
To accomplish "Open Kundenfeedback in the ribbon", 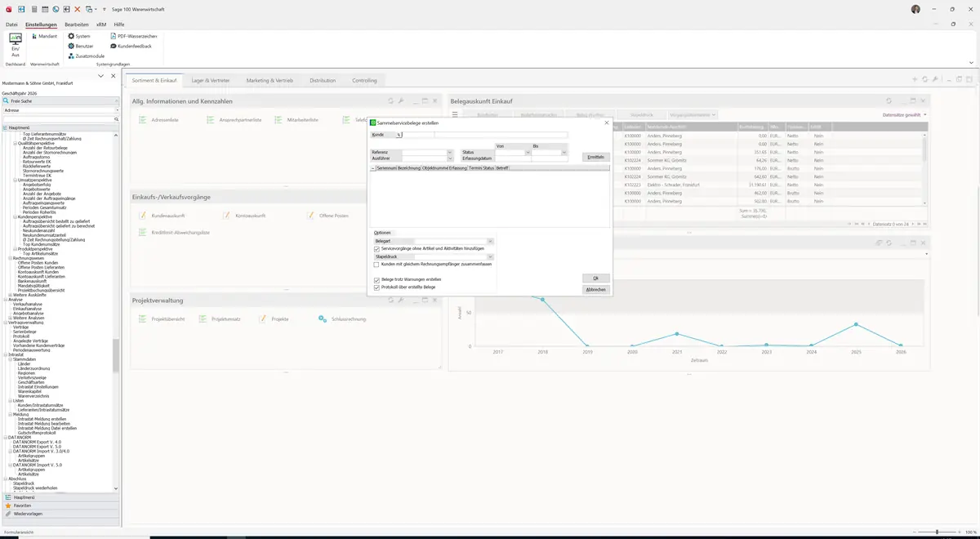I will coord(131,46).
